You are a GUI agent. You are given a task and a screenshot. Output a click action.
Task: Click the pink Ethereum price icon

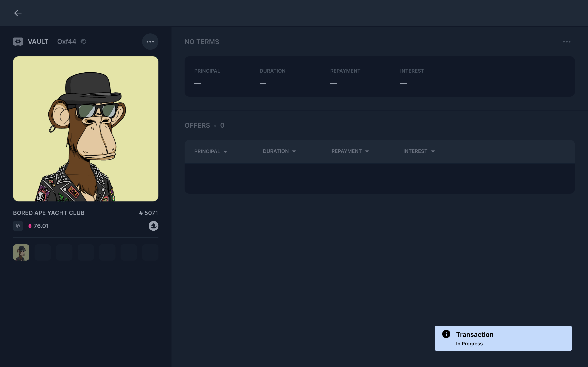tap(30, 226)
